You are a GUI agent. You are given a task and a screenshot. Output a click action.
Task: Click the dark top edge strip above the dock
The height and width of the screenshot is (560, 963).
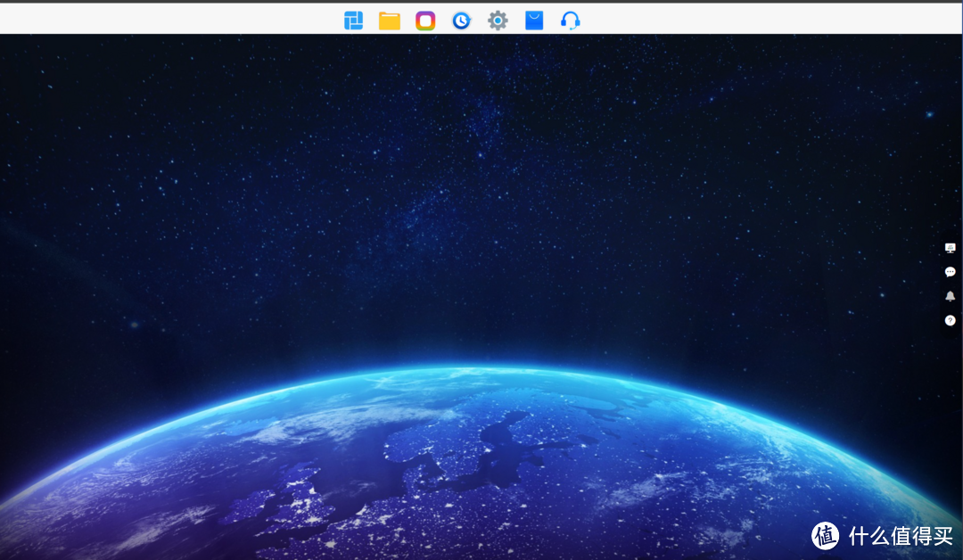pos(481,1)
